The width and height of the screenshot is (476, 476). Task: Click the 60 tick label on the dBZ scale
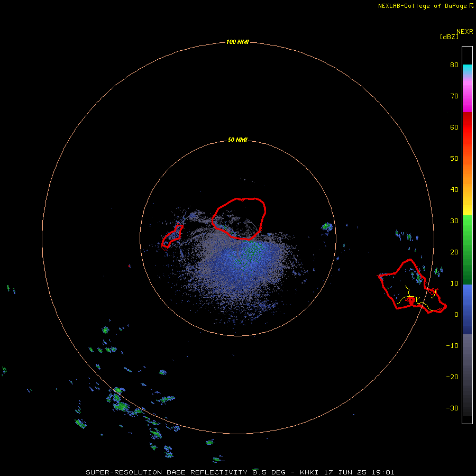(454, 127)
